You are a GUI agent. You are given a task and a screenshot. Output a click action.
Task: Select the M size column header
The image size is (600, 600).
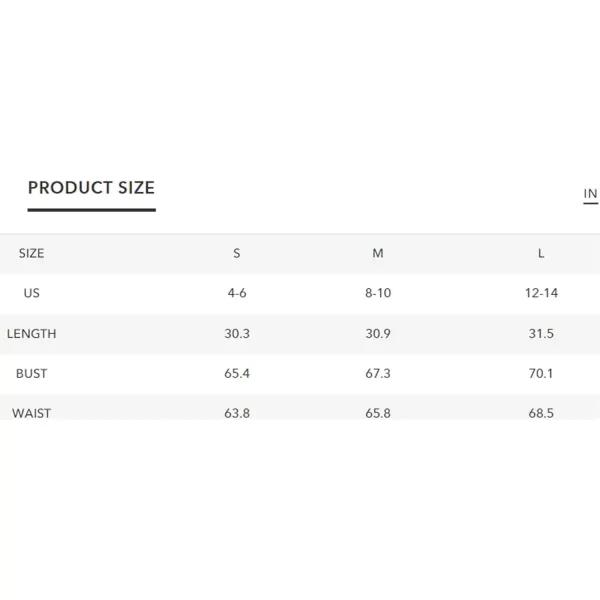click(x=378, y=253)
